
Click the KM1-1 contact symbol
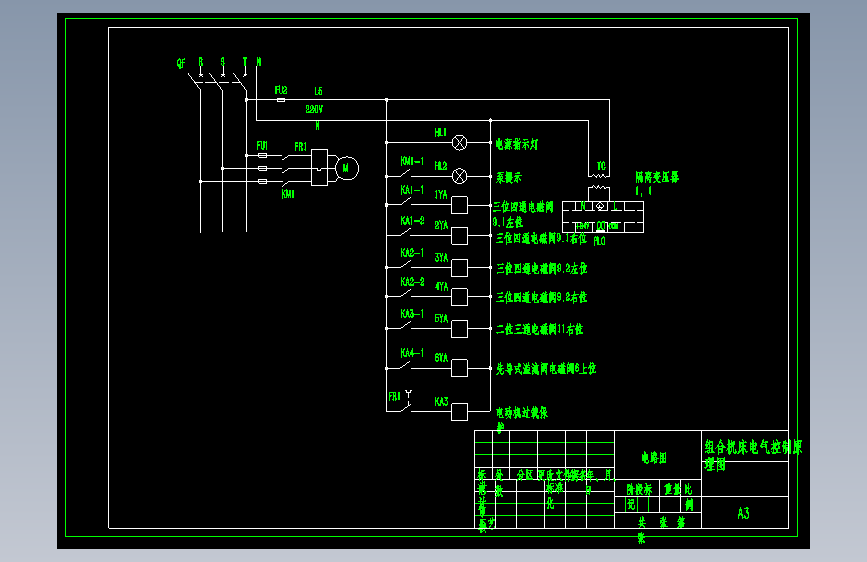[x=404, y=174]
